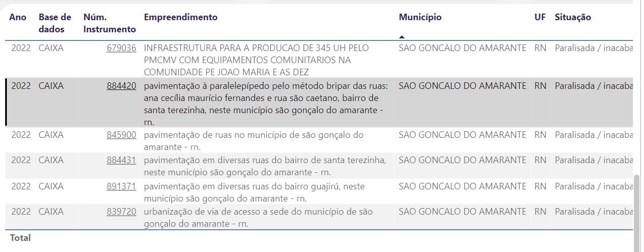Open instrument link 845900
The width and height of the screenshot is (644, 252).
pyautogui.click(x=121, y=135)
